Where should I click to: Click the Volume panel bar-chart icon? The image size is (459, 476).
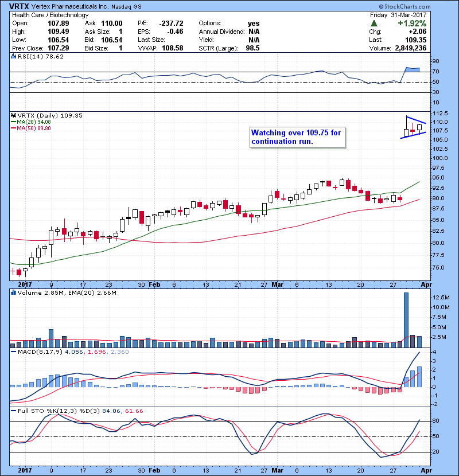(13, 292)
